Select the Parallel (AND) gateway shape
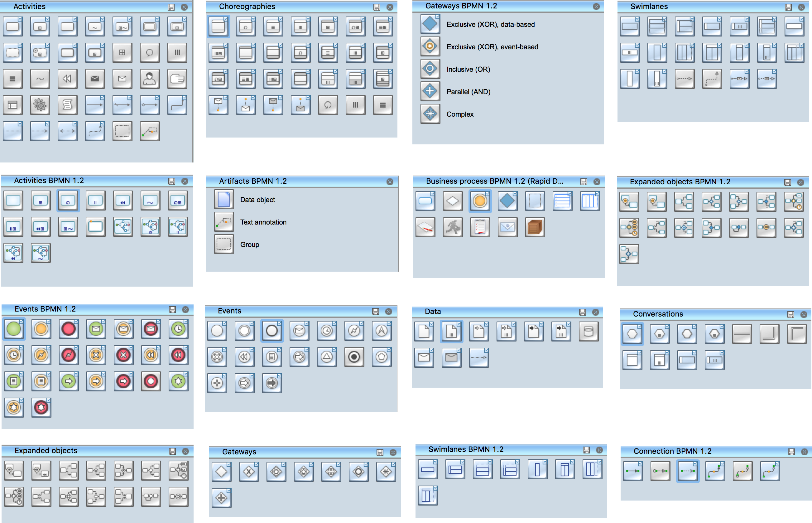This screenshot has height=523, width=812. click(x=430, y=91)
